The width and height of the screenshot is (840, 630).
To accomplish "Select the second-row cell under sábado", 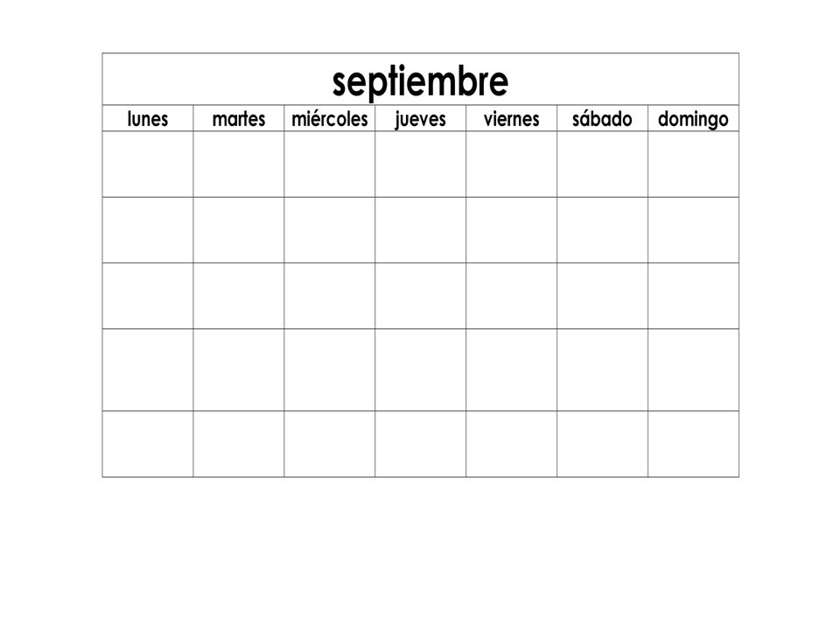I will point(602,230).
